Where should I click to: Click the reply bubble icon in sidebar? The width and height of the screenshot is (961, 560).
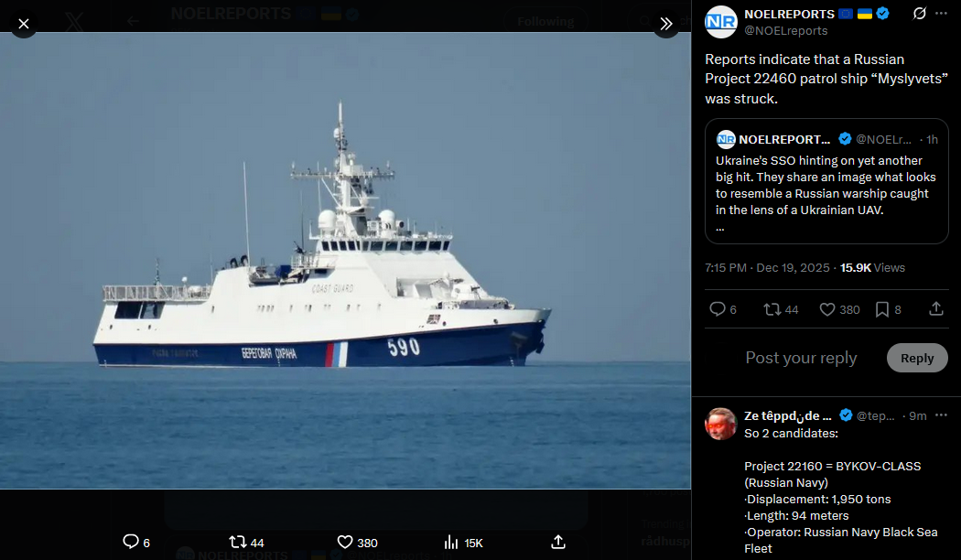[x=717, y=309]
